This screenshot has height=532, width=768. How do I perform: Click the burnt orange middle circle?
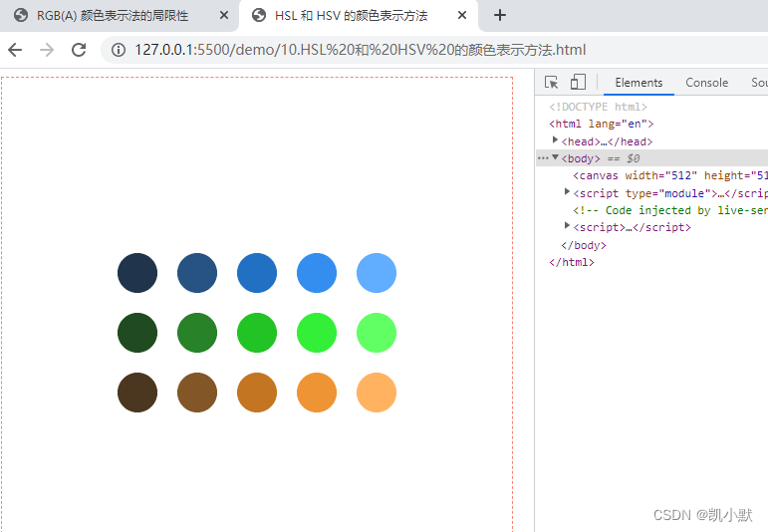click(257, 393)
